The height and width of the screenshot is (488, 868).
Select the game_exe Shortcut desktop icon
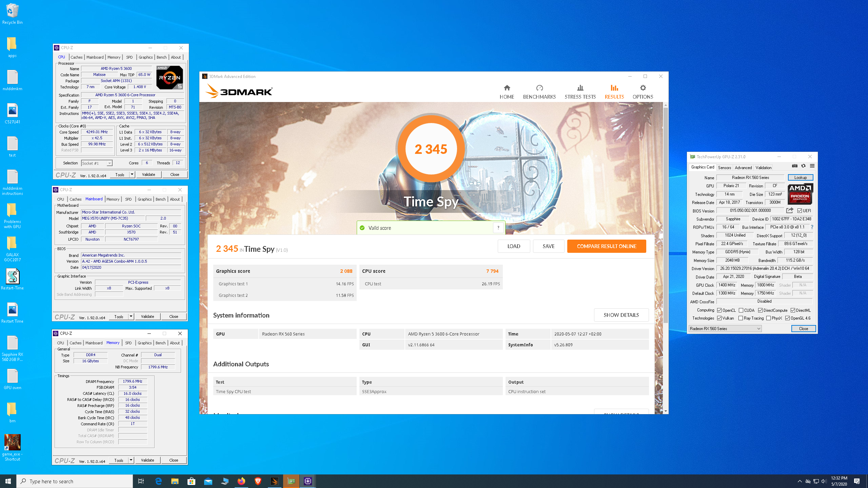(x=12, y=448)
